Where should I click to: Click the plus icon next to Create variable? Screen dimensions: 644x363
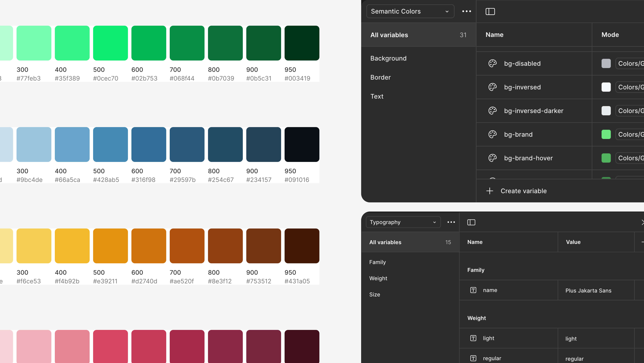coord(490,191)
